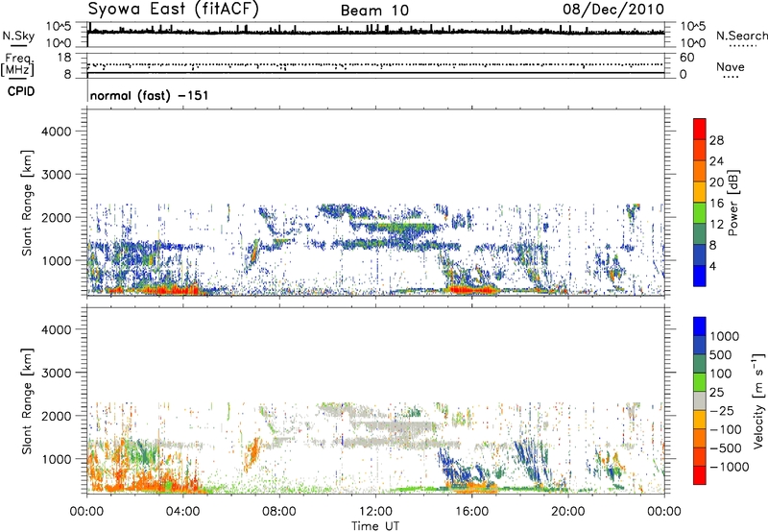The height and width of the screenshot is (532, 768).
Task: Click the Power panel 'Slant Range [km]' label
Action: (x=27, y=203)
